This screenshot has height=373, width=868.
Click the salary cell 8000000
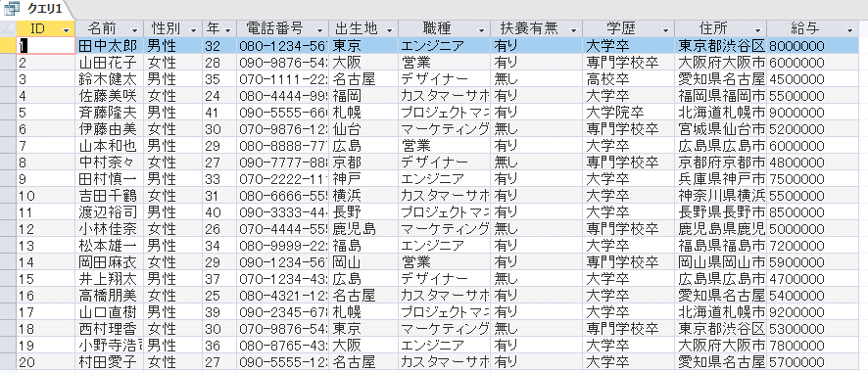point(812,46)
